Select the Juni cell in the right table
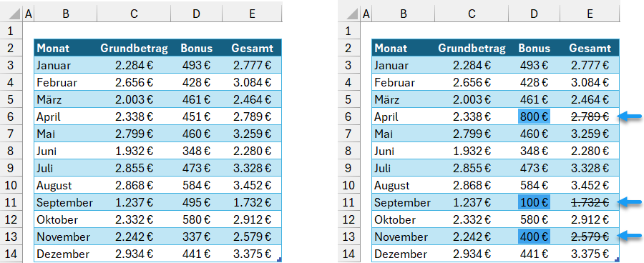644x263 pixels. 404,151
